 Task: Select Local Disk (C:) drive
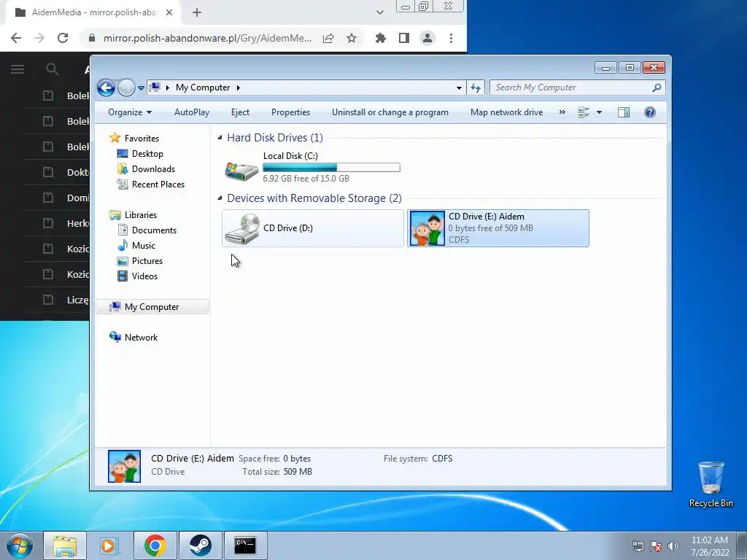click(x=312, y=167)
